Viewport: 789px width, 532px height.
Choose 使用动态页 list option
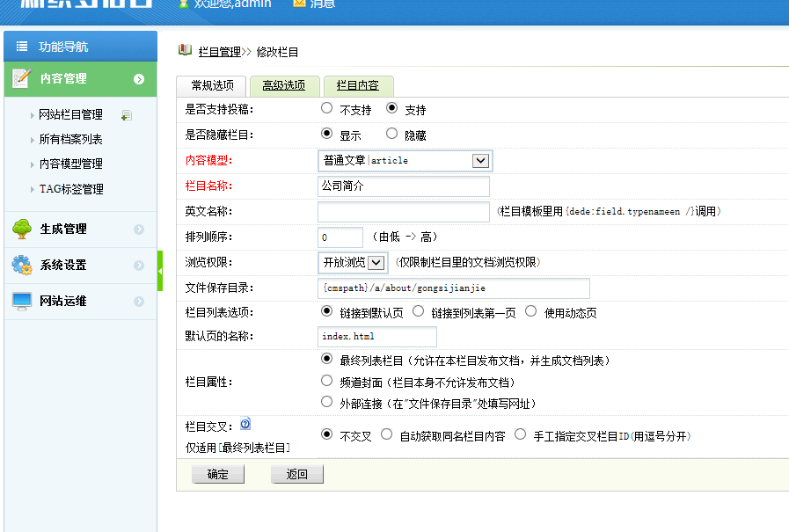tap(531, 311)
